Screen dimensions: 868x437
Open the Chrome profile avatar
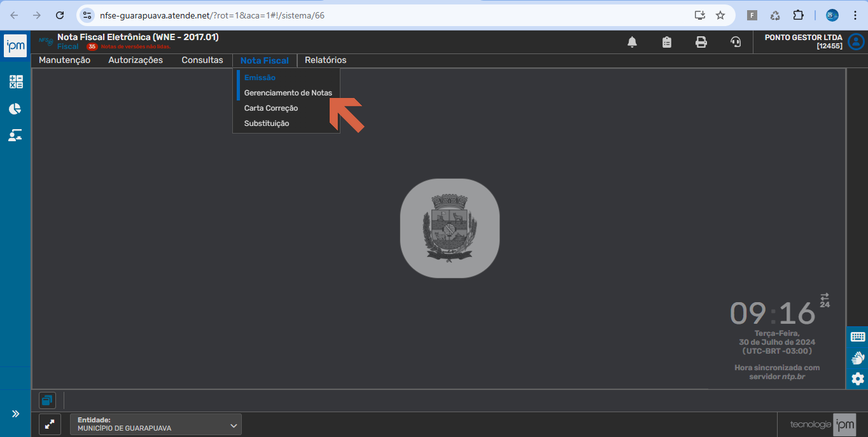click(x=832, y=15)
